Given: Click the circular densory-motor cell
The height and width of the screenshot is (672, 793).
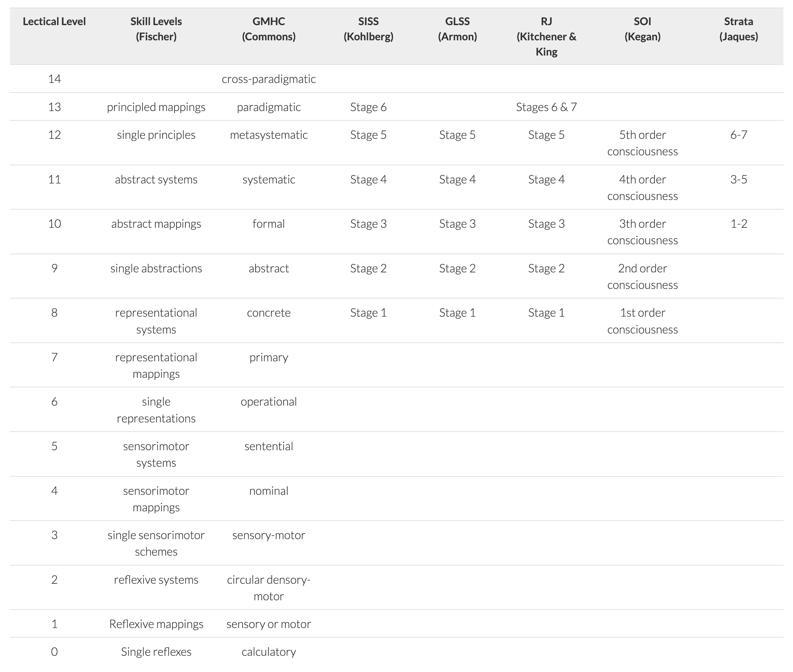Looking at the screenshot, I should click(x=268, y=588).
